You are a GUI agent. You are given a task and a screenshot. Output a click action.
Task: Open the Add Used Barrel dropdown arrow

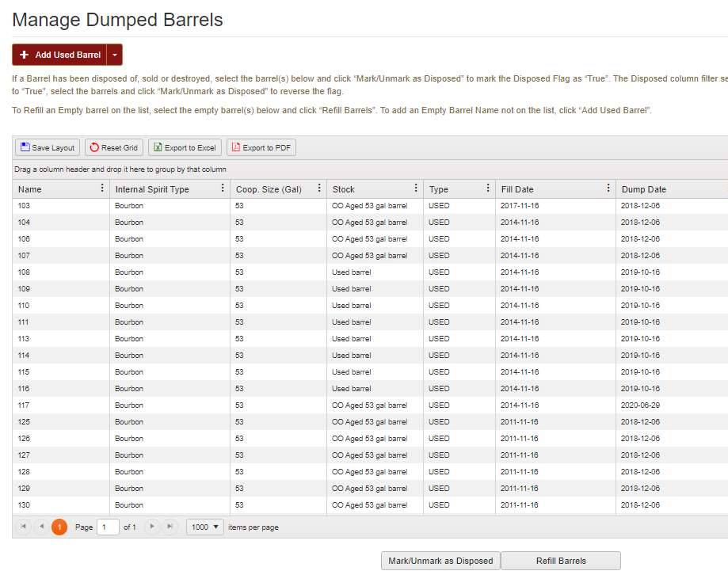[x=115, y=55]
